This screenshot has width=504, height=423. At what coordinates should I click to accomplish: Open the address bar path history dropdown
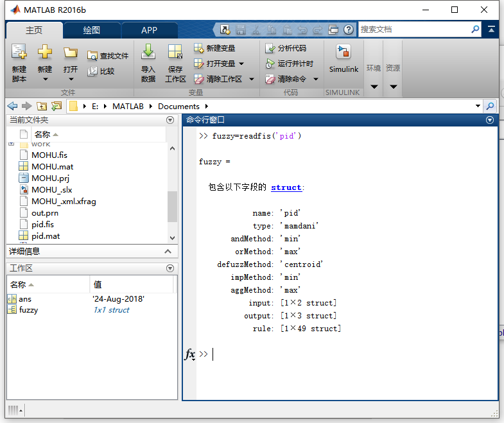[x=478, y=106]
